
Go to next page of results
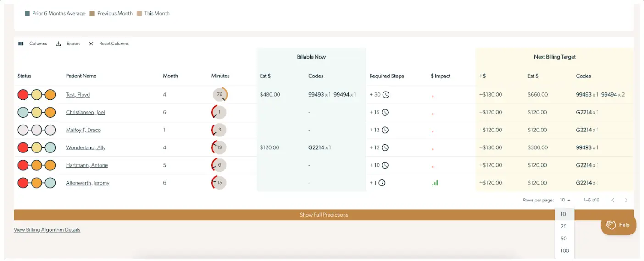(x=626, y=200)
